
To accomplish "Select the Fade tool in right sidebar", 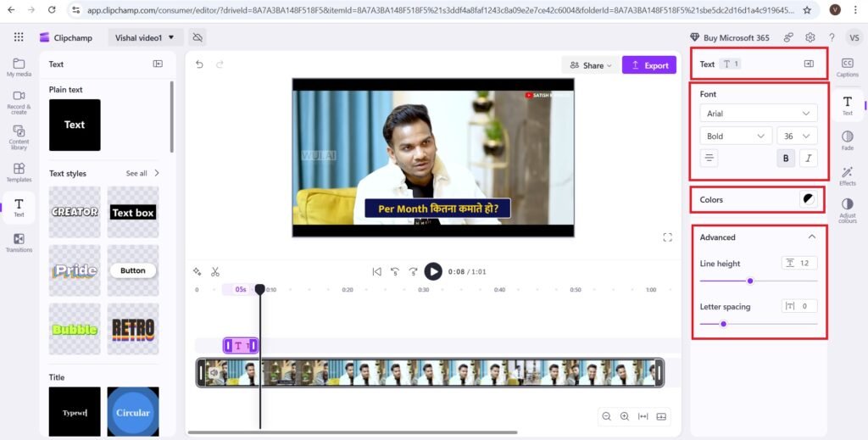I will click(847, 140).
